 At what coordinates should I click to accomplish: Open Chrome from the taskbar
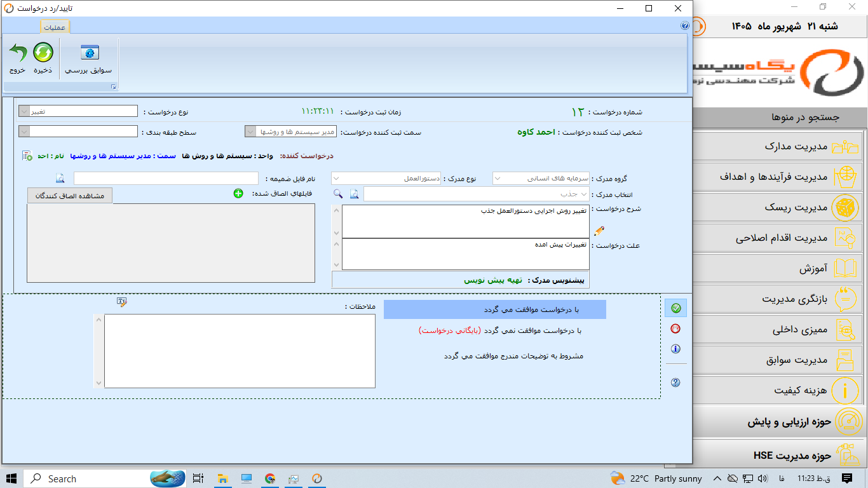click(269, 478)
